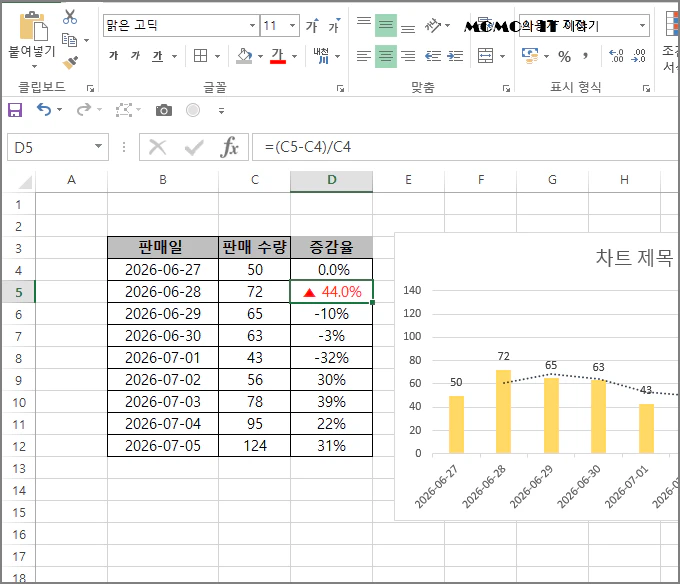Click the Paste clipboard icon

33,26
